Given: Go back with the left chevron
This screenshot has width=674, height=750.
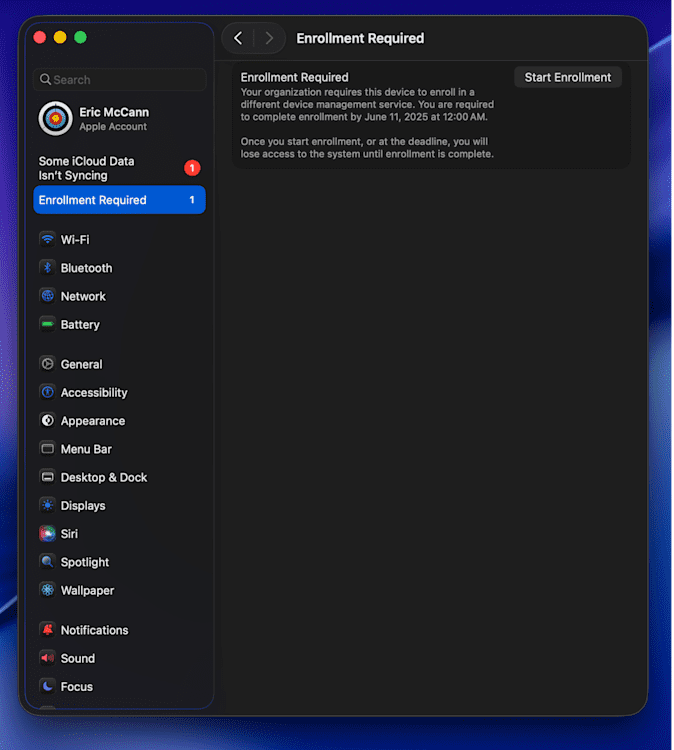Looking at the screenshot, I should 238,38.
